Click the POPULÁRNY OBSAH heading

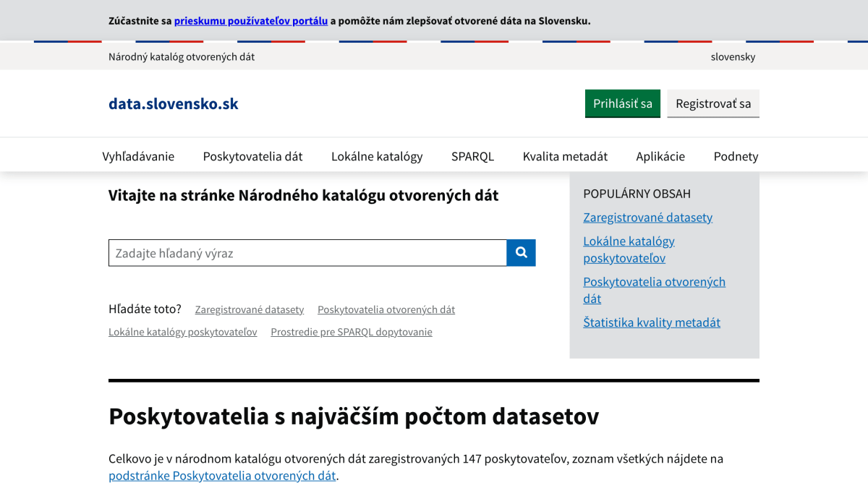tap(637, 194)
